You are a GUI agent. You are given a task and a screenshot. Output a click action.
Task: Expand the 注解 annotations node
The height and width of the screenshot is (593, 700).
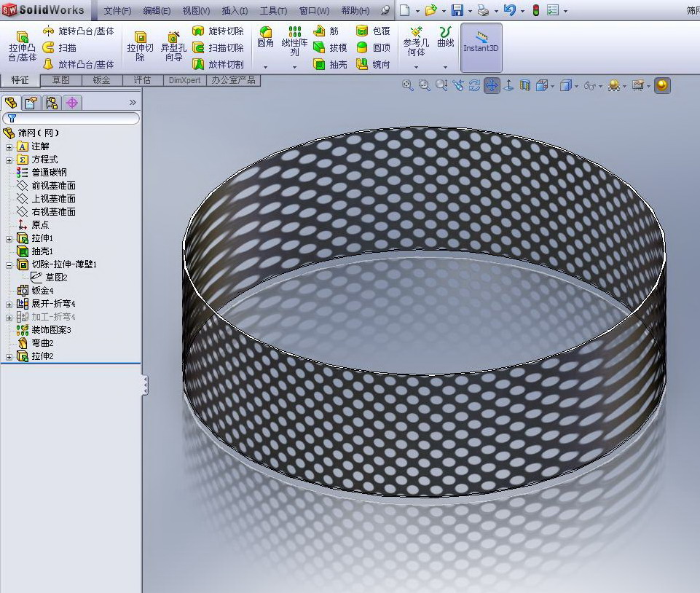point(9,147)
